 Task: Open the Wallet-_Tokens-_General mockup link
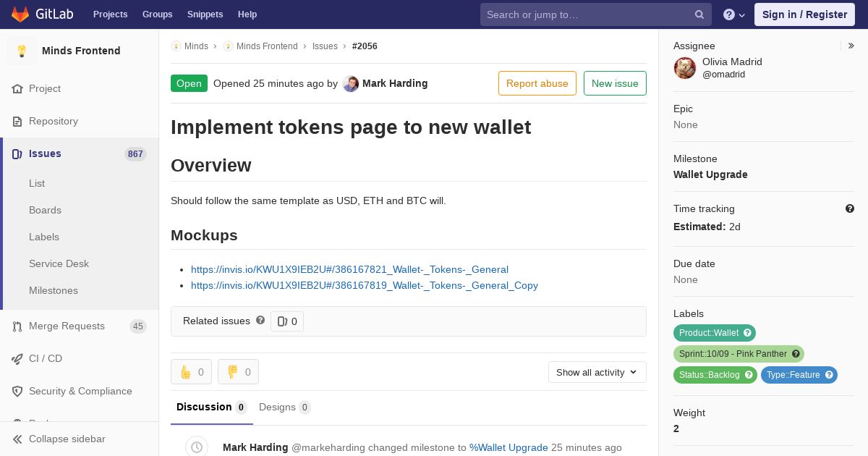(x=349, y=269)
